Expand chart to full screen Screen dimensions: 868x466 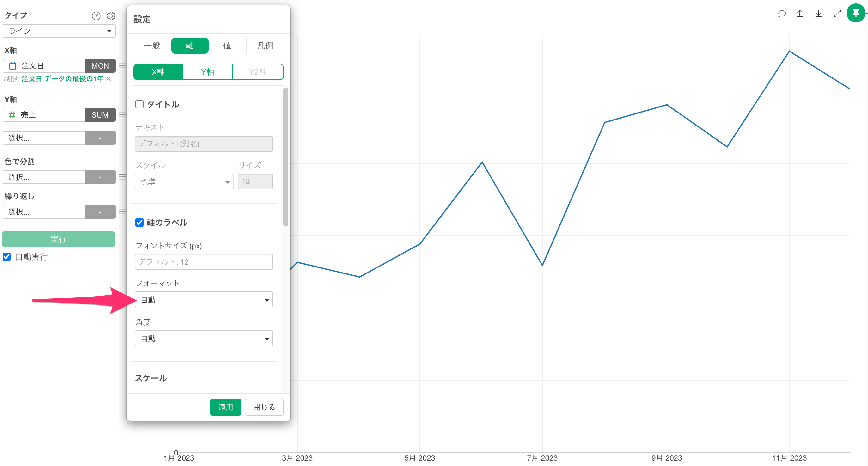pos(837,14)
